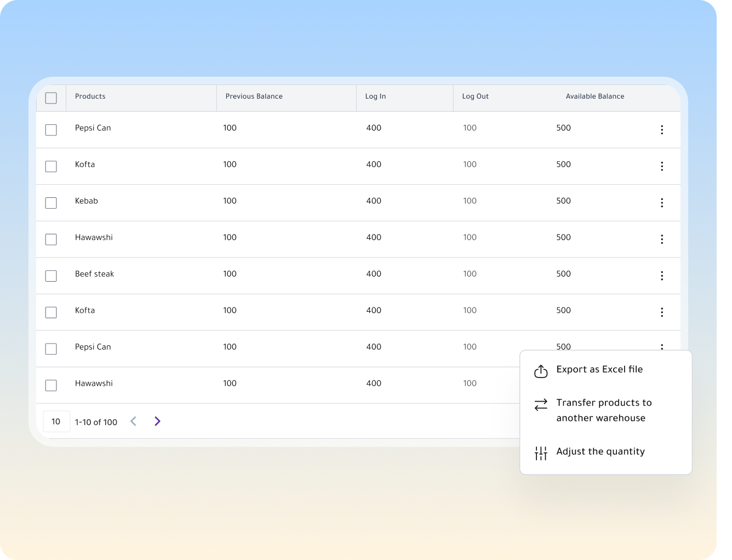Screen dimensions: 732x560
Task: Check the Kebab row checkbox
Action: click(51, 203)
